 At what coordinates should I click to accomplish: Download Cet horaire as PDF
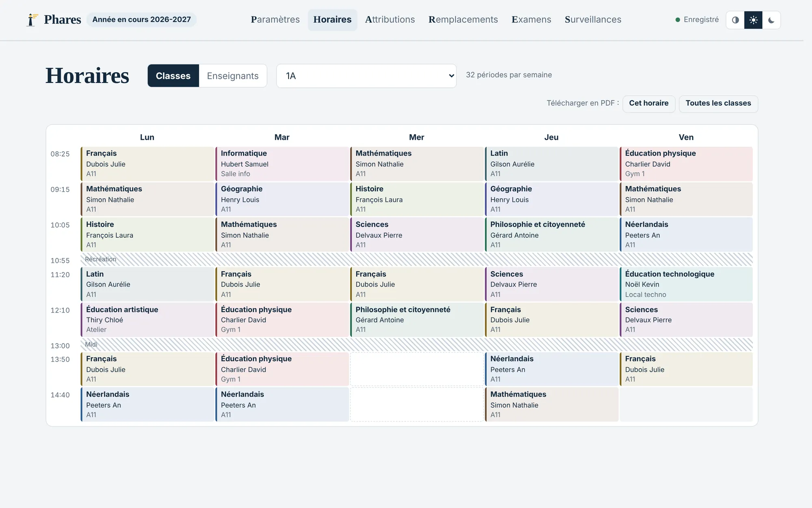point(649,103)
